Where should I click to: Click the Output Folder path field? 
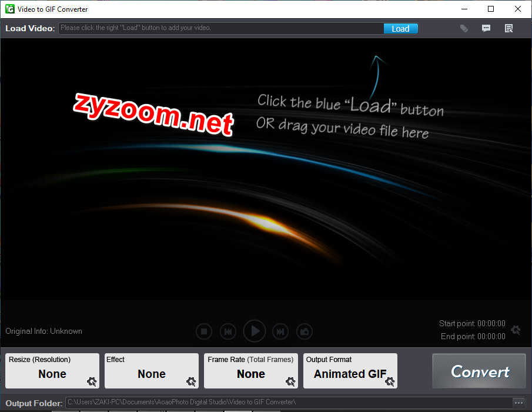tap(289, 402)
